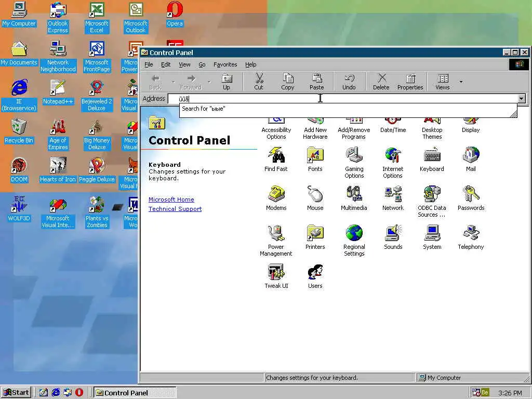Open the Mouse settings icon
This screenshot has width=532, height=399.
point(315,198)
